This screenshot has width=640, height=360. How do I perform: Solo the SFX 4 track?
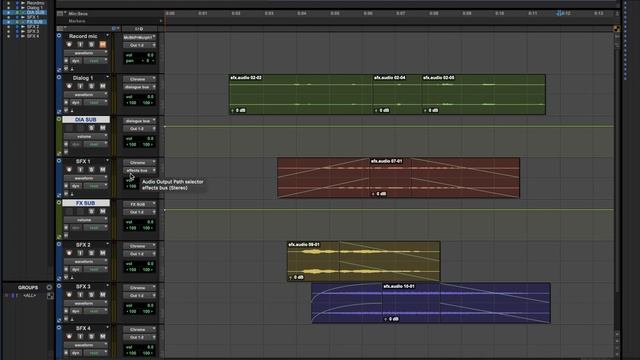click(x=91, y=336)
